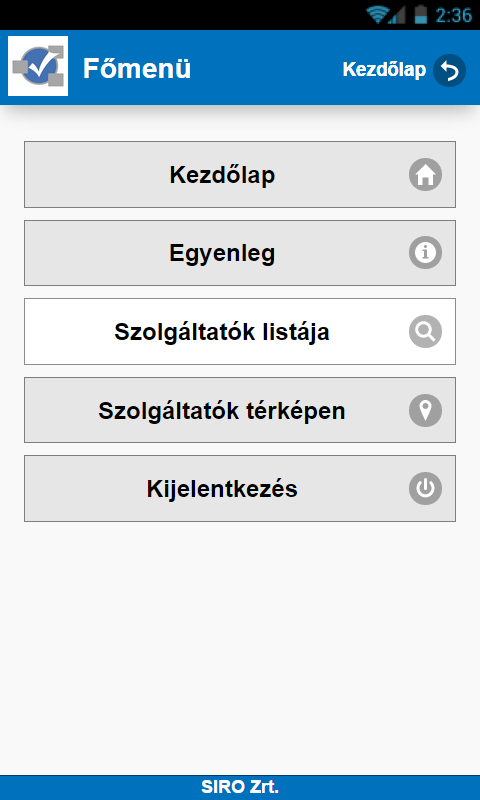Open Szolgáltatók térképen menu entry

240,410
